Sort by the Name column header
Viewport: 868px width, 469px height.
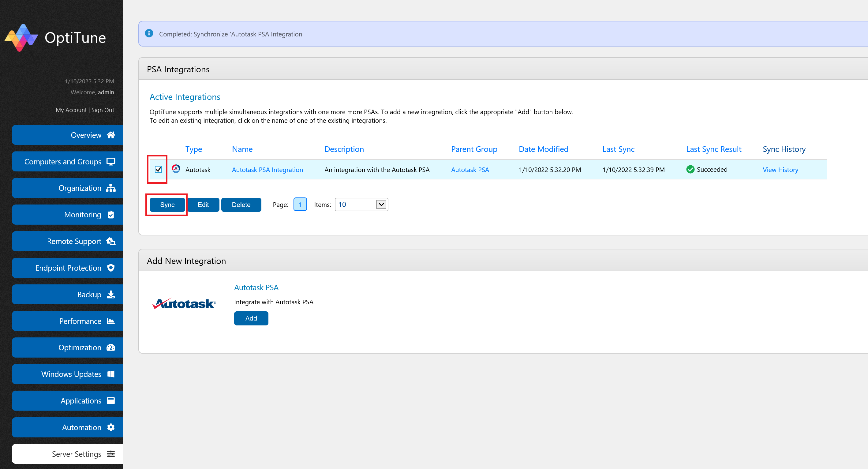tap(242, 149)
